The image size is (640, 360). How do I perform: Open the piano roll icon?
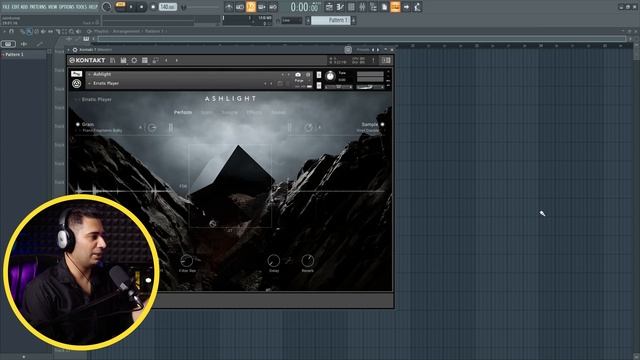point(340,7)
